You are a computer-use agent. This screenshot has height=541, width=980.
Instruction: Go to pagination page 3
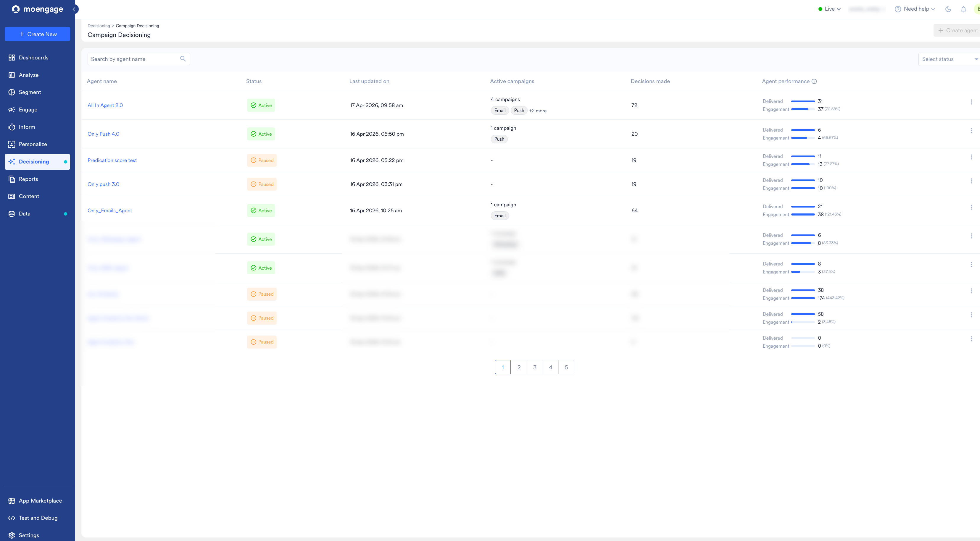pyautogui.click(x=534, y=367)
